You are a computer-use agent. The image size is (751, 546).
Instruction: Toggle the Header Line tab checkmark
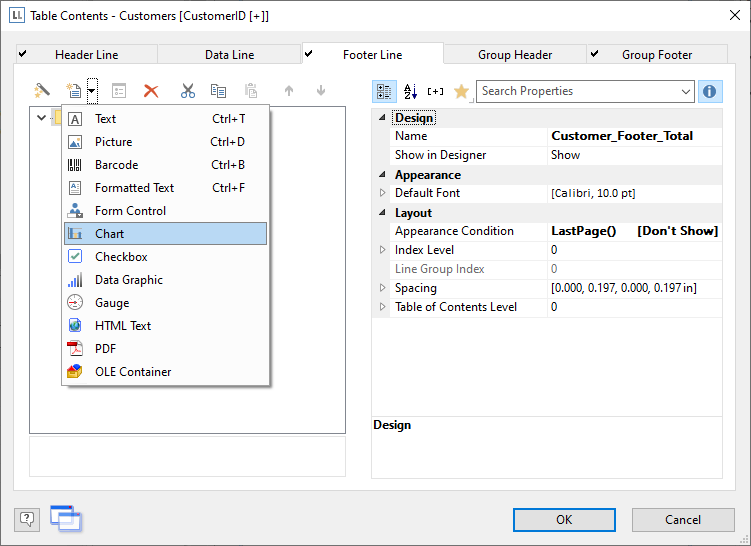(x=23, y=54)
